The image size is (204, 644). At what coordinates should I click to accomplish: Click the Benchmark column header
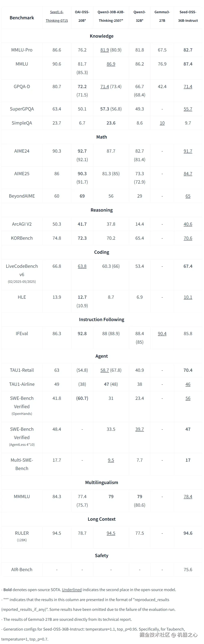point(22,18)
